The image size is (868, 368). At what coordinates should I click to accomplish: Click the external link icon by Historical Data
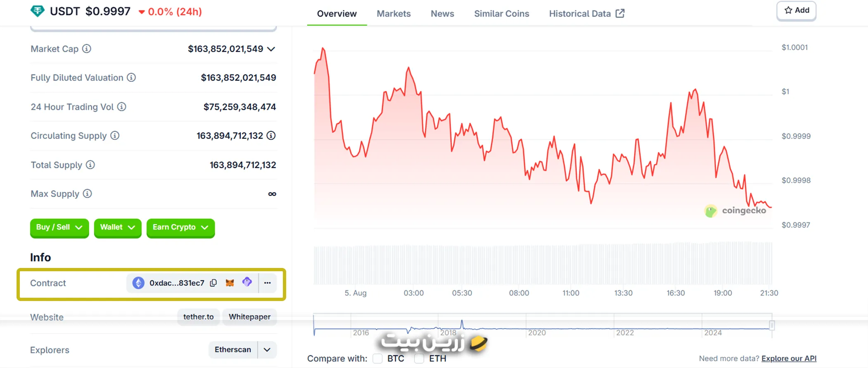[x=620, y=13]
